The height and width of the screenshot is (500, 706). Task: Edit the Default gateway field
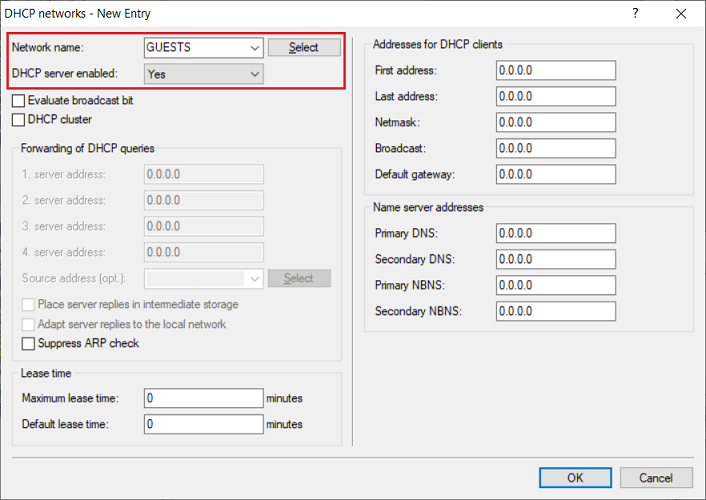555,174
